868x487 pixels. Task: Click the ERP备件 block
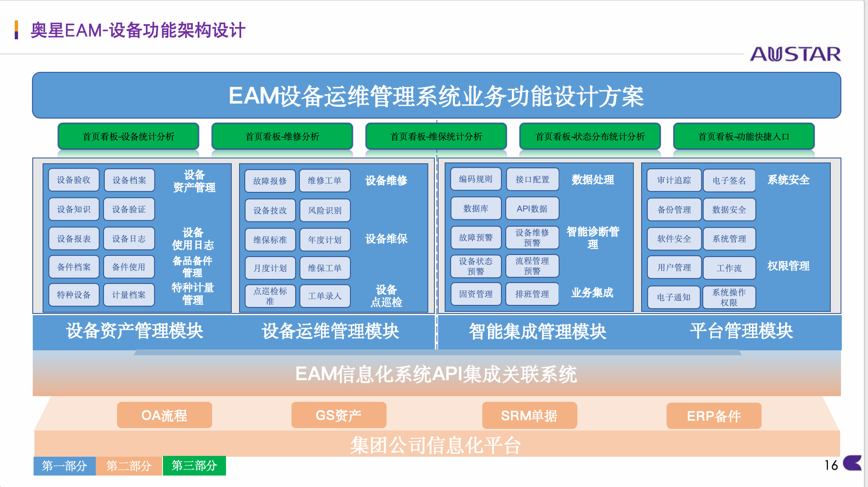[x=714, y=416]
